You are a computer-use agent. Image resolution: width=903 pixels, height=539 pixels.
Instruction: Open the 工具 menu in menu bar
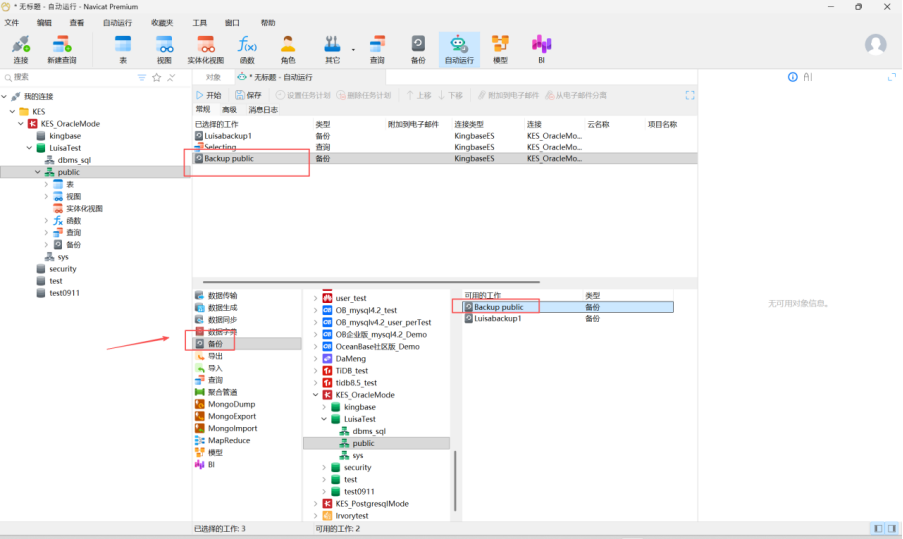click(200, 22)
